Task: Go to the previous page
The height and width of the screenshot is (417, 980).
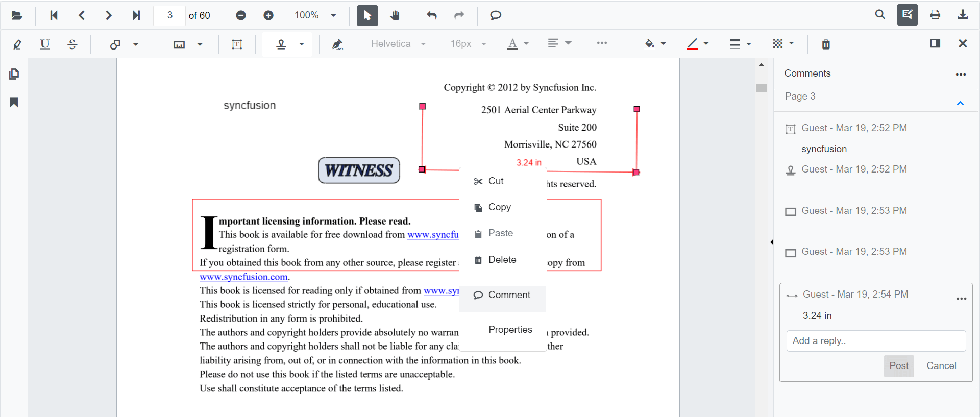Action: [x=82, y=15]
